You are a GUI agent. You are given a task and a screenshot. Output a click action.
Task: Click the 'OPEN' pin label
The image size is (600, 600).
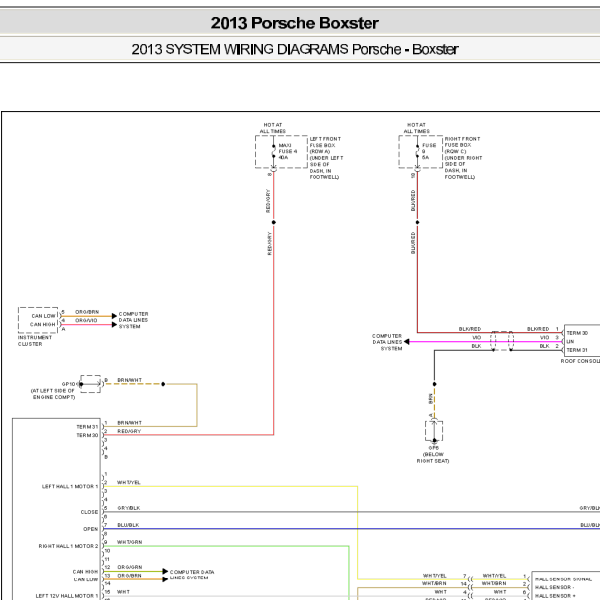point(91,529)
